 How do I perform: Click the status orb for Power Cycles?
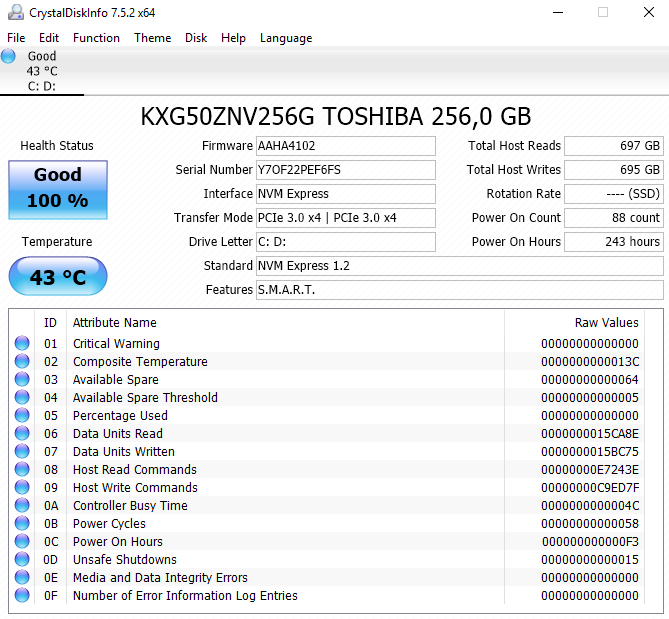[22, 523]
